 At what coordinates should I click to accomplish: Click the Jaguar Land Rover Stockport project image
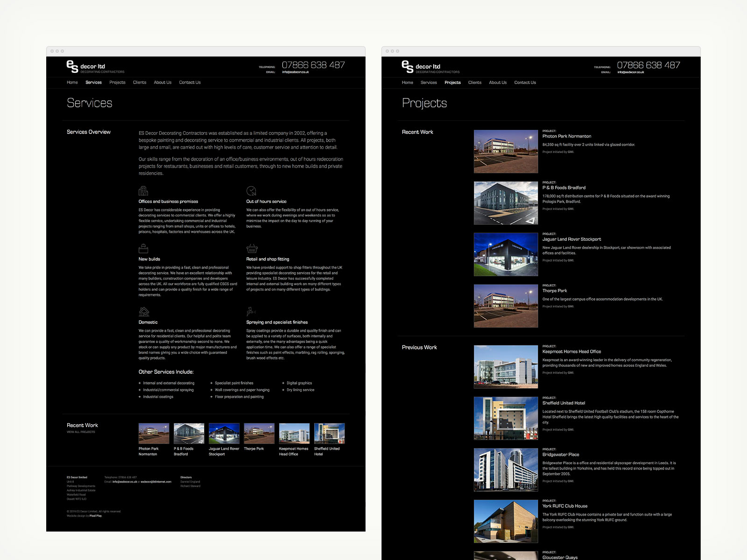tap(506, 255)
